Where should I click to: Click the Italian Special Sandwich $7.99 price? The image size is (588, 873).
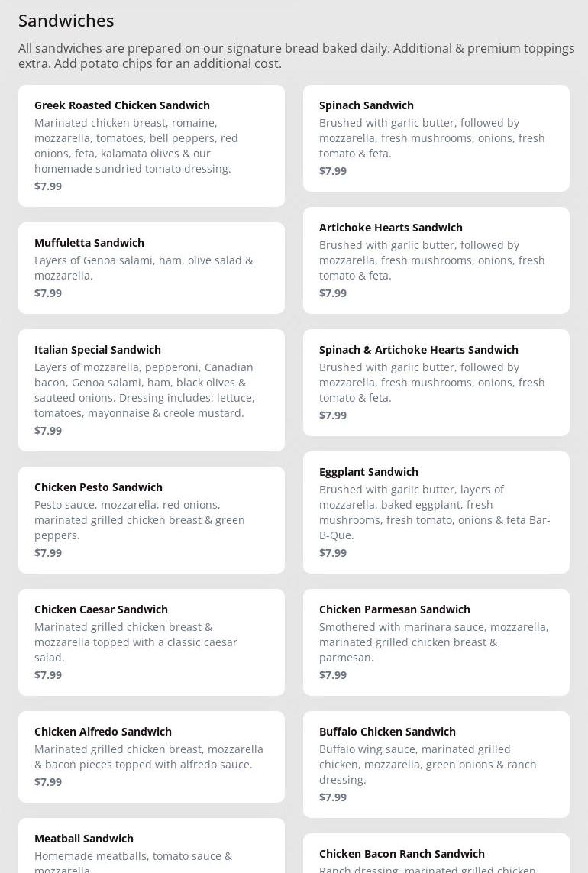click(x=48, y=430)
